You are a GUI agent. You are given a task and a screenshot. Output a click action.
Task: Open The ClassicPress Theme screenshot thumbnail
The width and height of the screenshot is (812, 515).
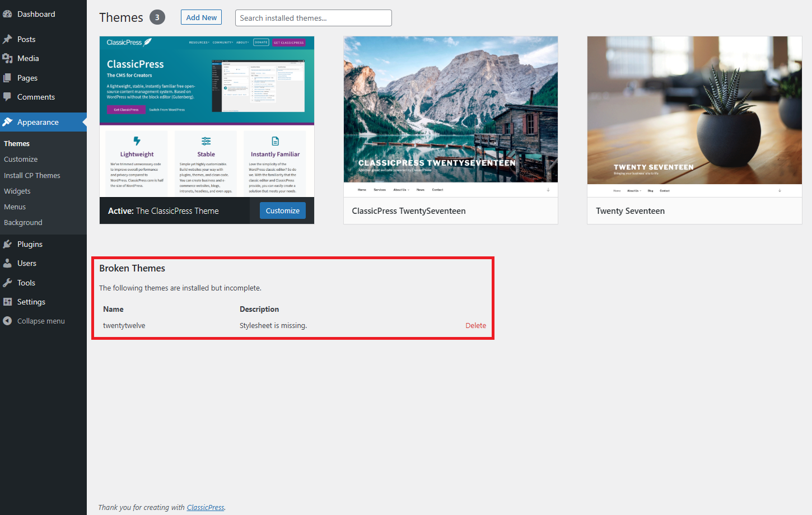tap(207, 116)
